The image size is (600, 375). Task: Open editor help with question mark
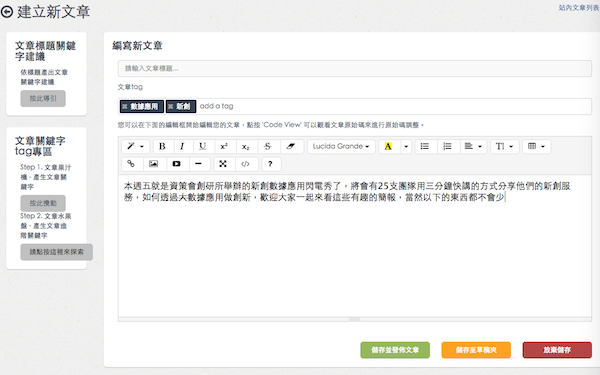pyautogui.click(x=270, y=164)
